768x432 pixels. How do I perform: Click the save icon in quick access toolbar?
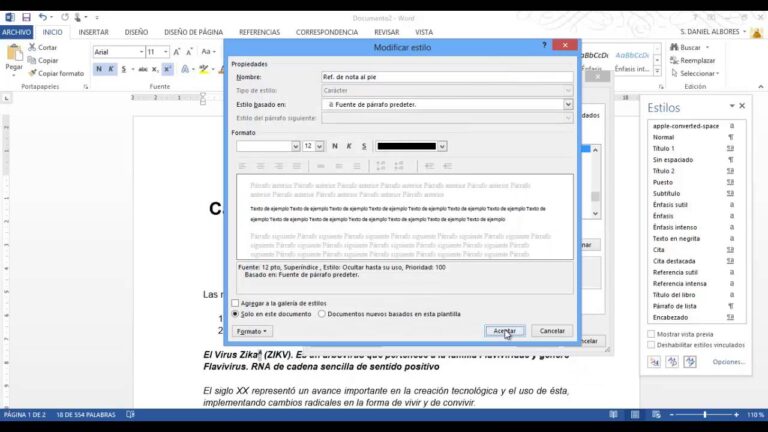coord(26,17)
